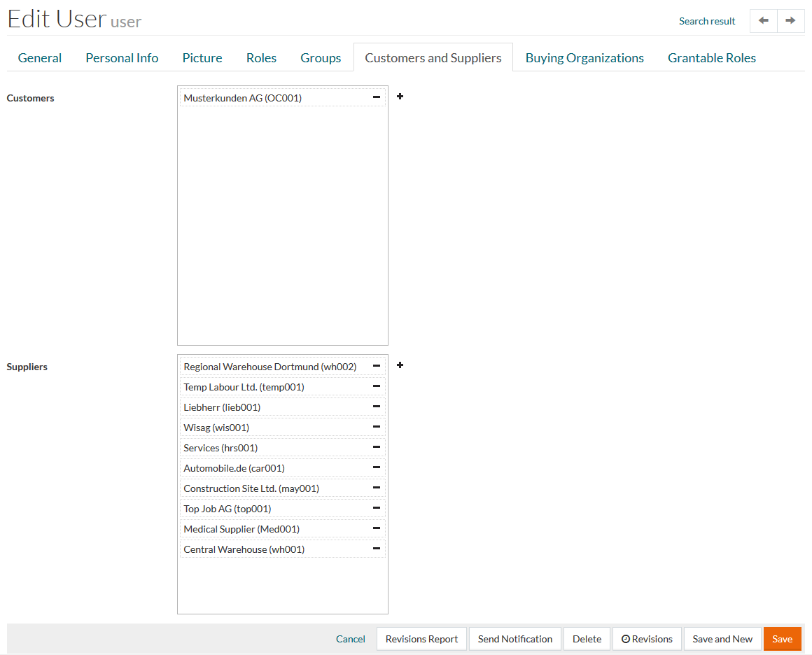Select Automobile.de (car001) supplier entry

234,468
